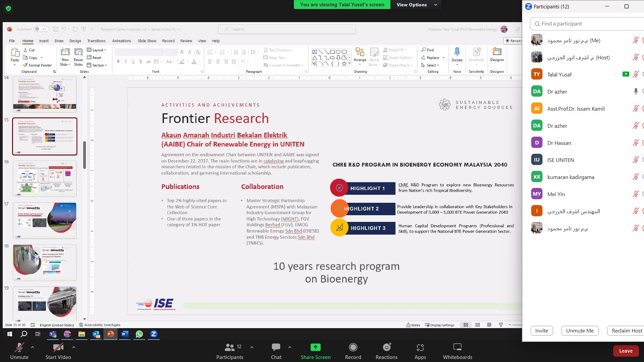Switch to the Insert tab
Image resolution: width=644 pixels, height=362 pixels.
pyautogui.click(x=44, y=41)
